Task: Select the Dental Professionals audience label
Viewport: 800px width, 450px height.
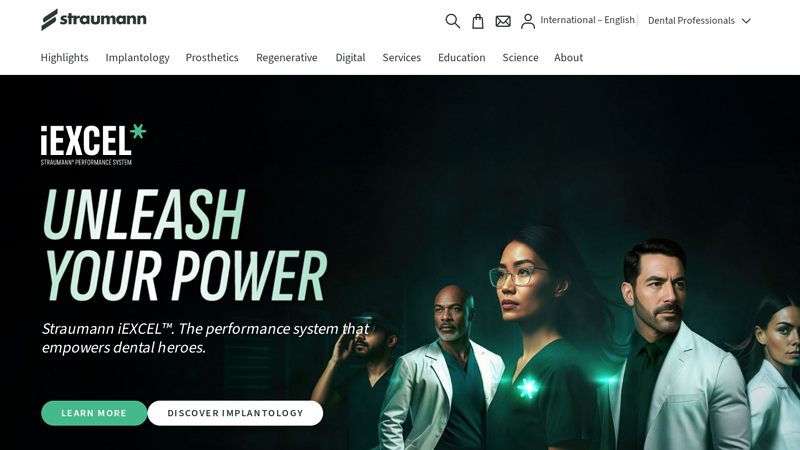Action: click(691, 20)
